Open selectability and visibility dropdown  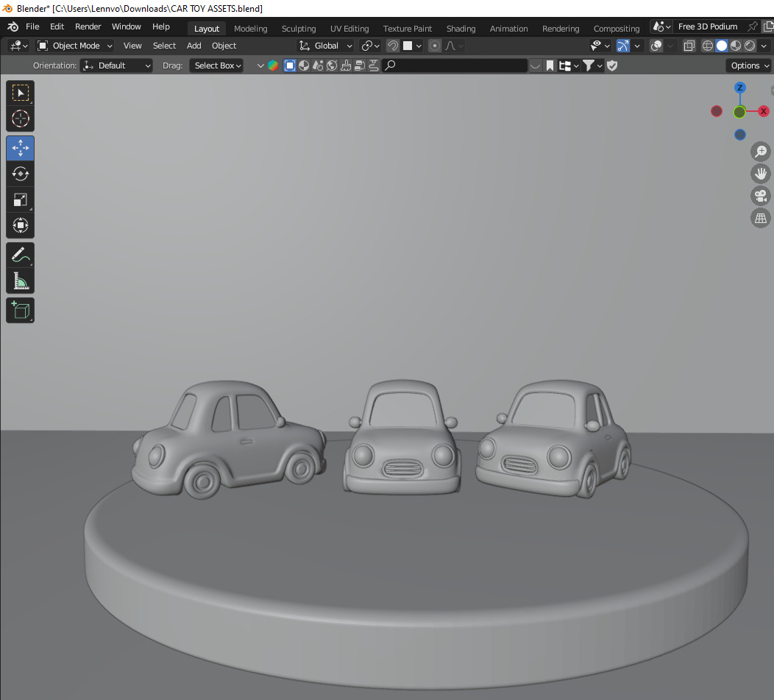(600, 46)
